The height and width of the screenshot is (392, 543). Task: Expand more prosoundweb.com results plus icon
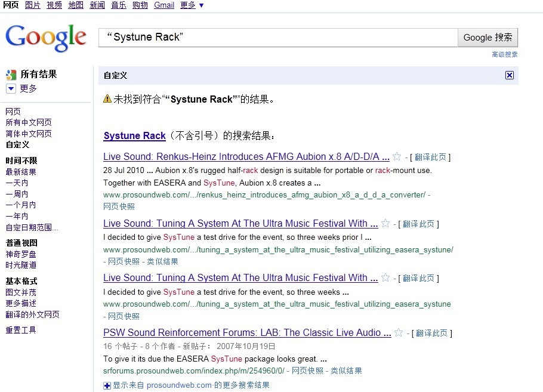(x=107, y=385)
